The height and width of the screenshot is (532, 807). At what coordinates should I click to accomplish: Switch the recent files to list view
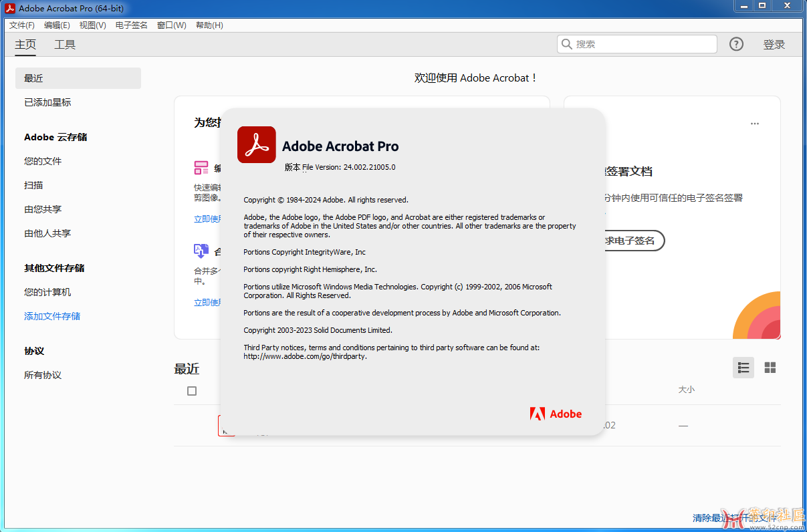point(743,368)
